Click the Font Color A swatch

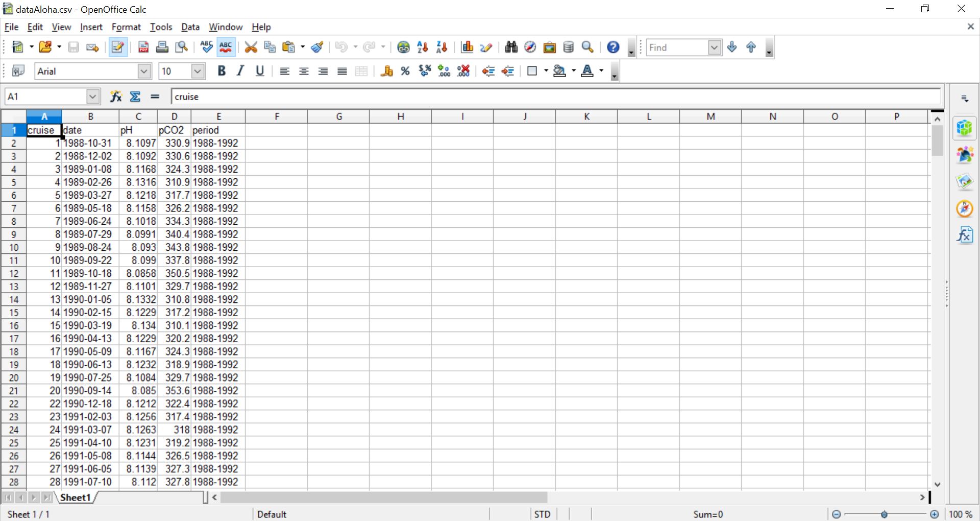click(587, 71)
